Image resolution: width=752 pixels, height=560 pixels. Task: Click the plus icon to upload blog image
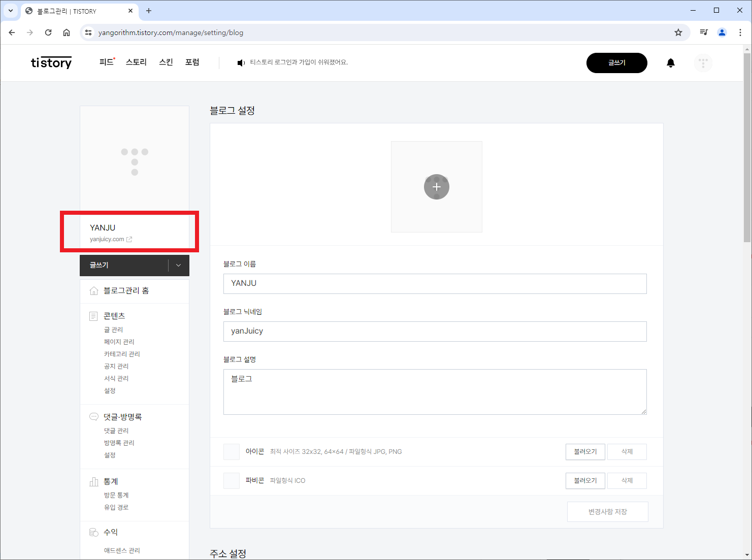point(437,187)
